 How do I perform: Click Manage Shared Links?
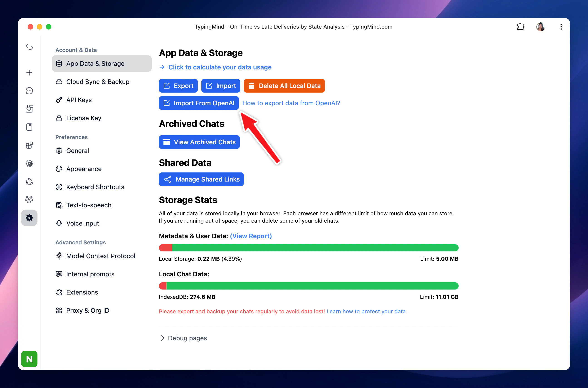(x=201, y=179)
